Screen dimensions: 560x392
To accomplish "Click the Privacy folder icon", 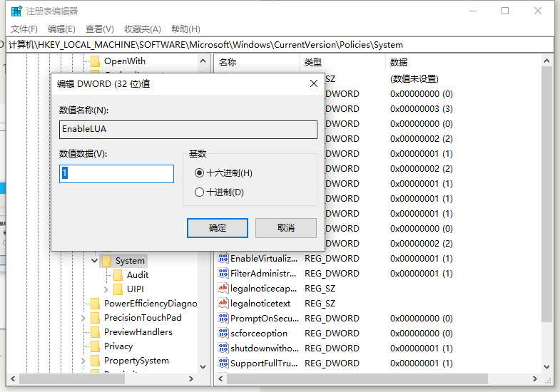I will tap(96, 346).
